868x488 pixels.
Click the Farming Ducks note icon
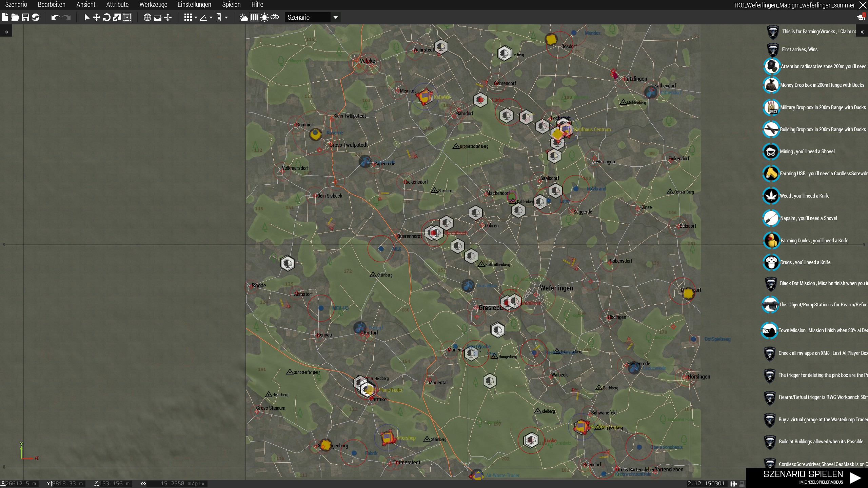pos(771,240)
